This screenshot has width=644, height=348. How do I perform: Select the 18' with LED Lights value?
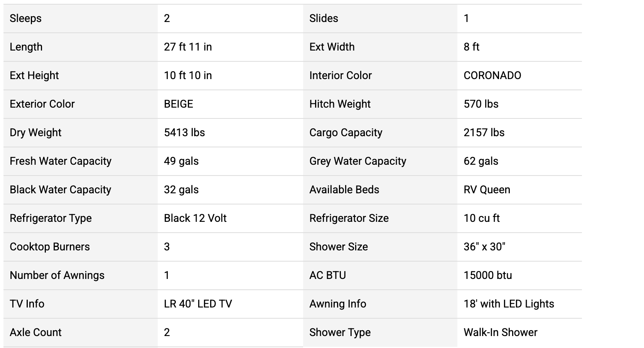coord(509,304)
